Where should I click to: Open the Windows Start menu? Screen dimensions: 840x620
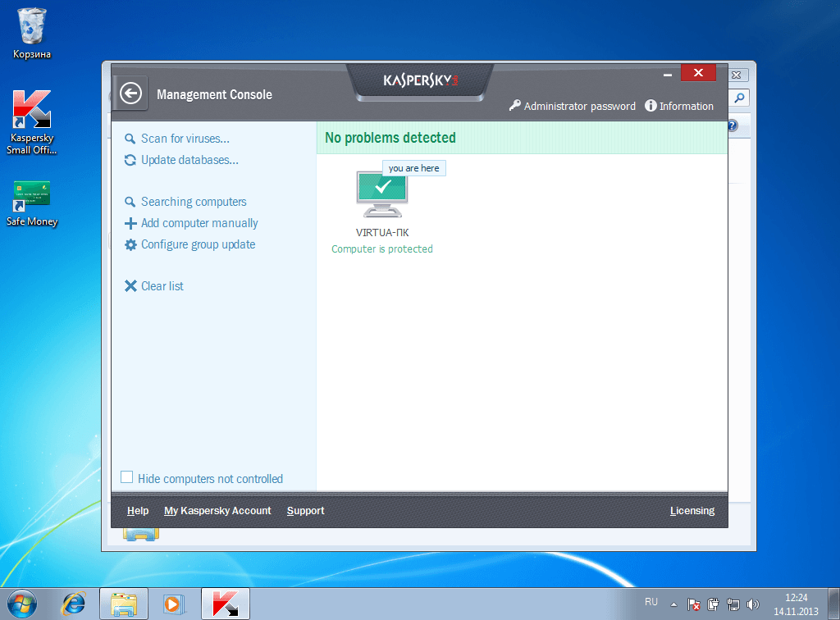coord(22,604)
